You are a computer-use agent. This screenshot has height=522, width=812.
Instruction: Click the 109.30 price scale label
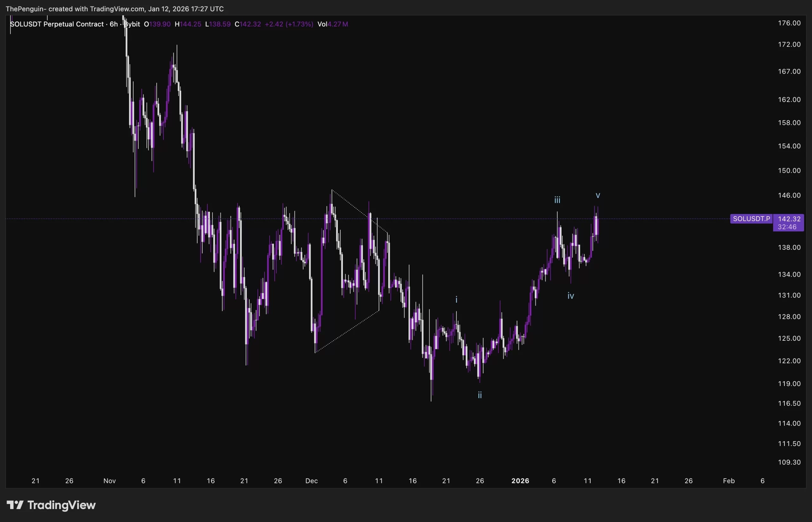[x=789, y=462]
